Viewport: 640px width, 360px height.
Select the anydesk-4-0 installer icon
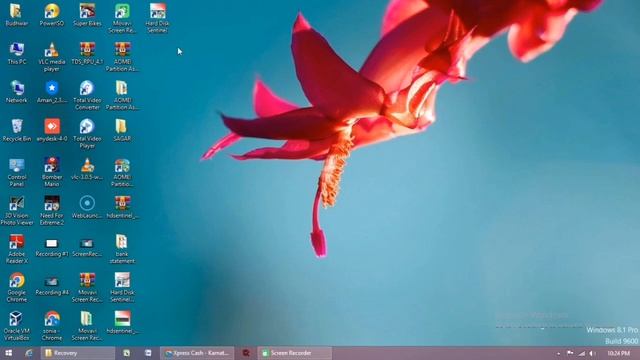tap(52, 130)
